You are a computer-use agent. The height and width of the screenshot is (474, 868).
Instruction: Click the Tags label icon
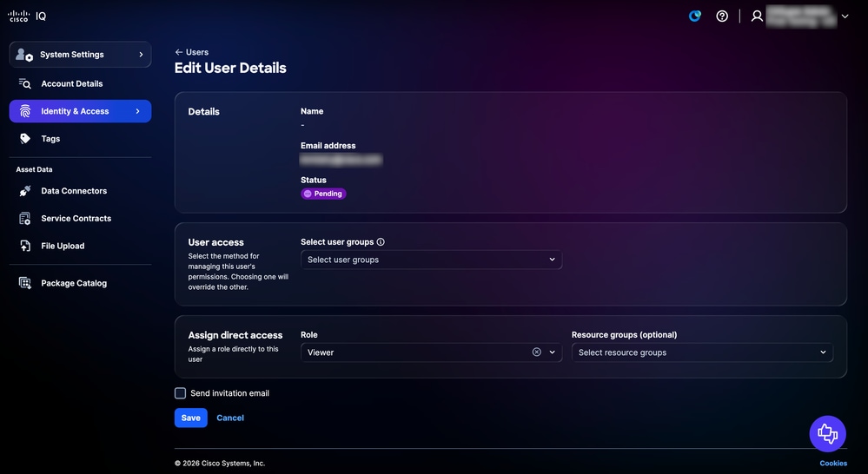tap(25, 139)
